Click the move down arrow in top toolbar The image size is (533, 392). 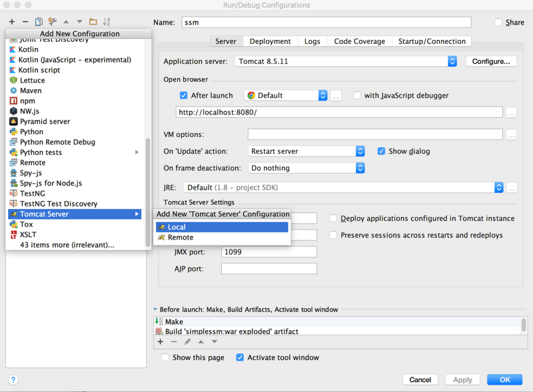coord(79,22)
